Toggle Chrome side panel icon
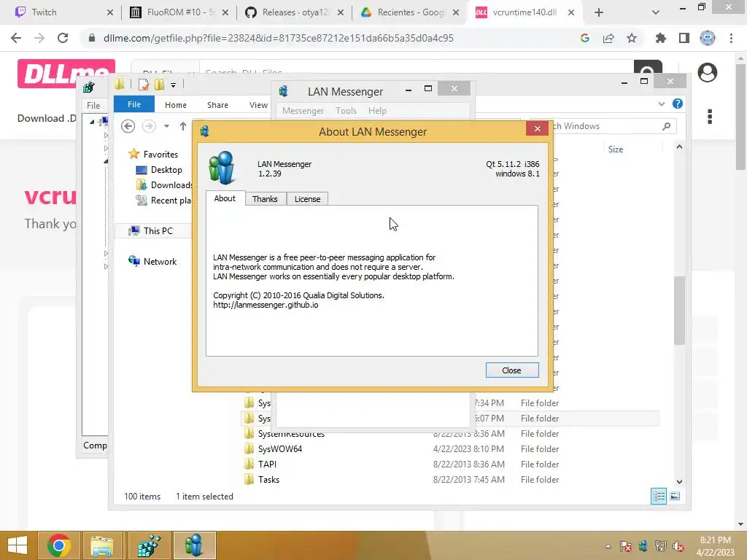The width and height of the screenshot is (747, 560). (x=684, y=38)
